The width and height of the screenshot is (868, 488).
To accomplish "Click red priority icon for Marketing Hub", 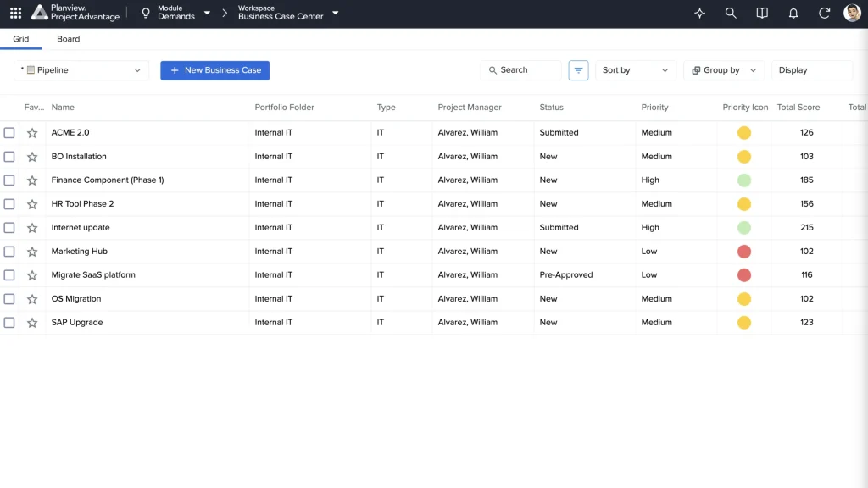I will (744, 251).
